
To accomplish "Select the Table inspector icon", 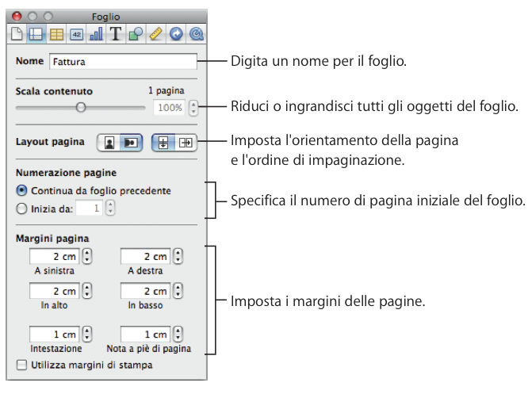I will click(56, 34).
